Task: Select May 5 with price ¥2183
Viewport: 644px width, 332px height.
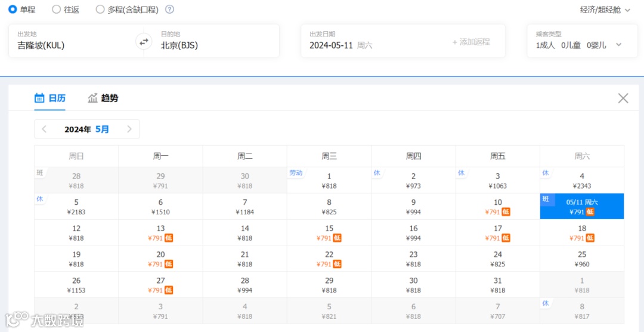Action: point(76,207)
